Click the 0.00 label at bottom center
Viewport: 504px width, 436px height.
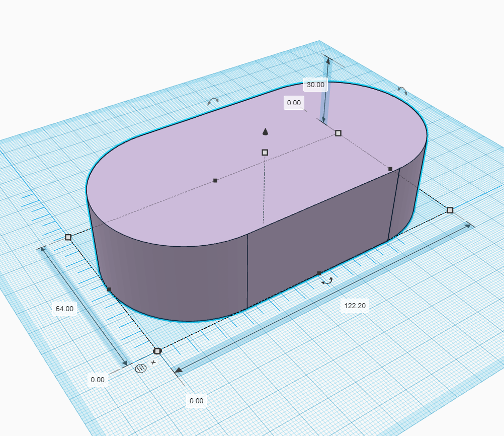(x=196, y=401)
